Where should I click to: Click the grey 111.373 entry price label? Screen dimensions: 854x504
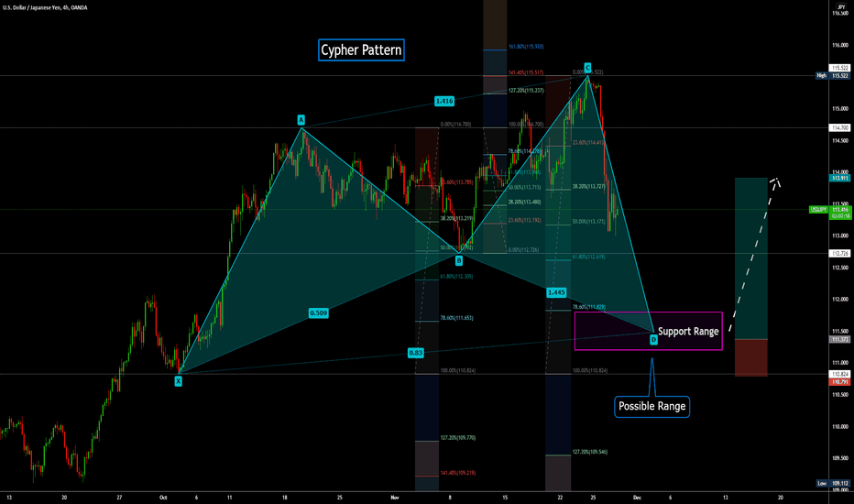point(839,339)
